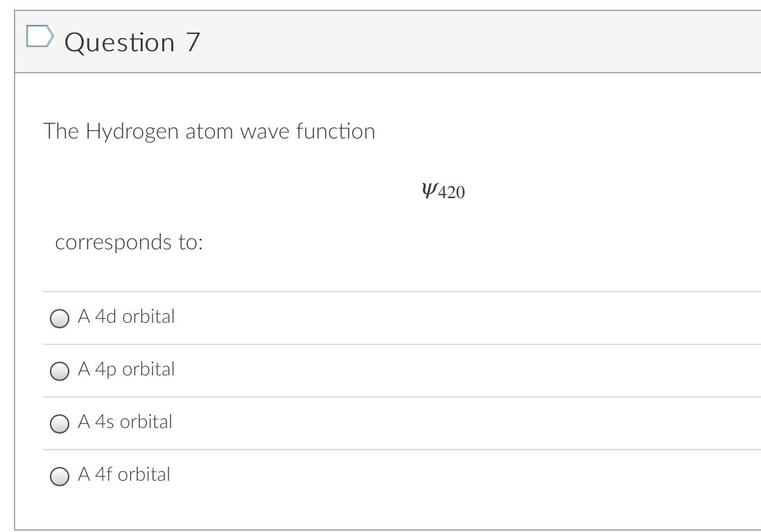Viewport: 761px width, 532px height.
Task: Click the ψ symbol in the formula
Action: [x=429, y=189]
